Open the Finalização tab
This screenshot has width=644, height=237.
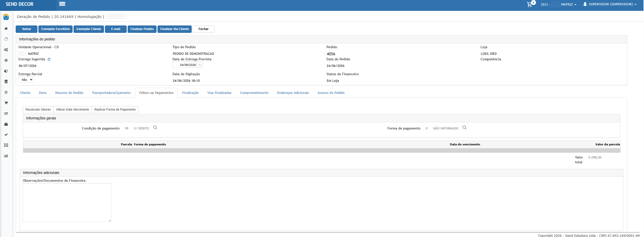click(190, 93)
